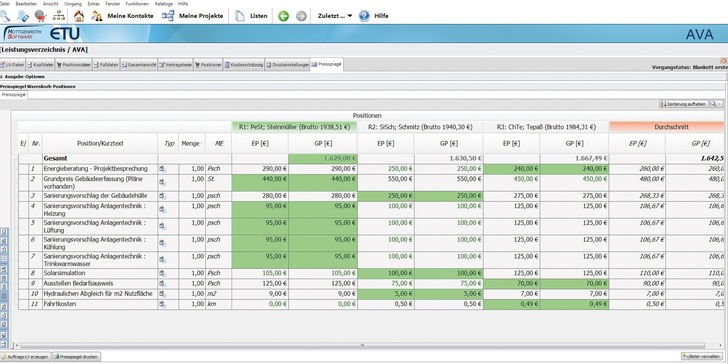This screenshot has height=364, width=728.
Task: Click the Typ icon in the Lüftung row
Action: pyautogui.click(x=162, y=227)
